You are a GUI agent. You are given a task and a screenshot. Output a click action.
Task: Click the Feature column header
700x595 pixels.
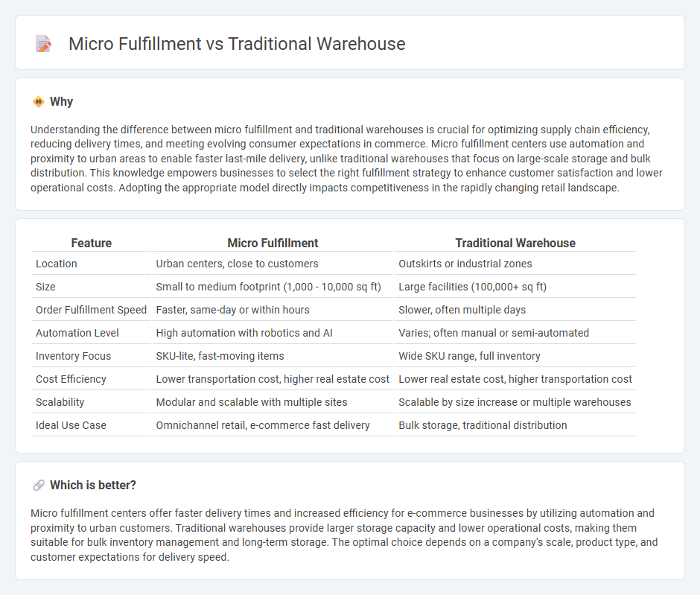[91, 243]
